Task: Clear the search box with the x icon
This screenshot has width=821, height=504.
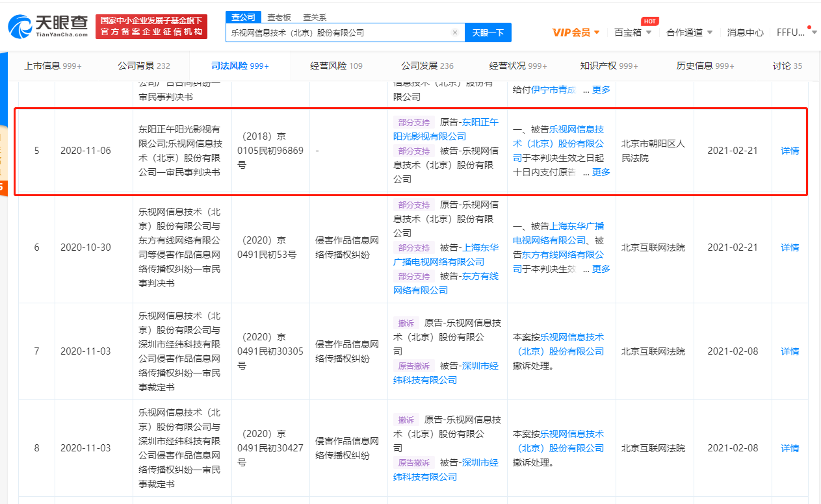Action: click(455, 32)
